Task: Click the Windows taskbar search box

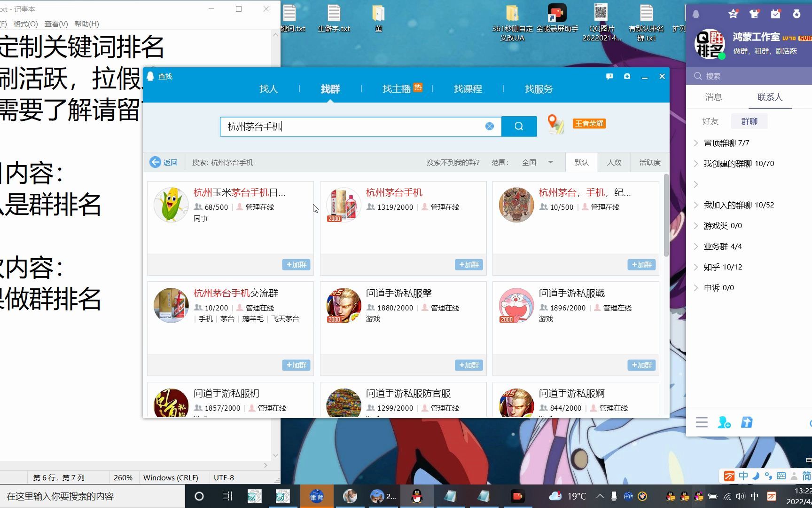Action: 92,496
